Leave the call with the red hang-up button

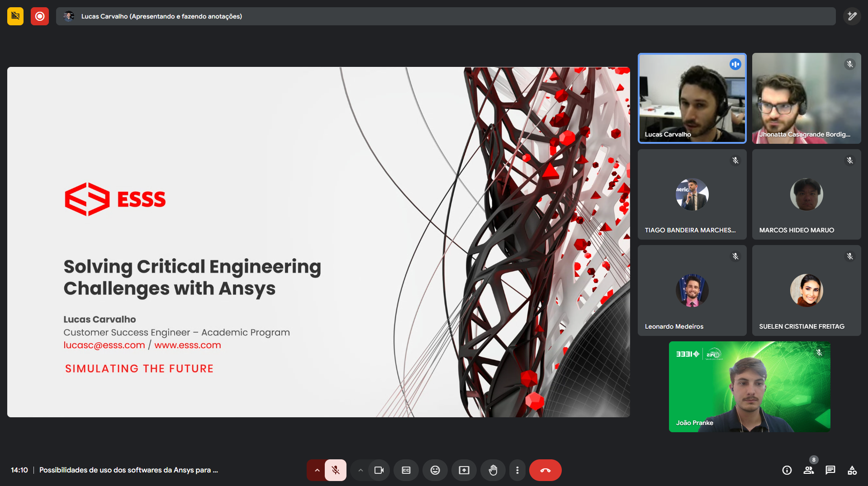coord(545,470)
